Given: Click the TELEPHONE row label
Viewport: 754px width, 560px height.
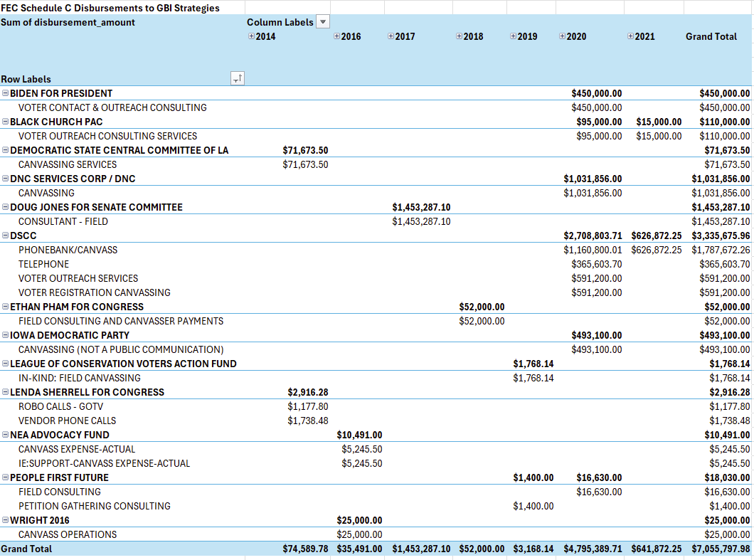Looking at the screenshot, I should pos(44,264).
